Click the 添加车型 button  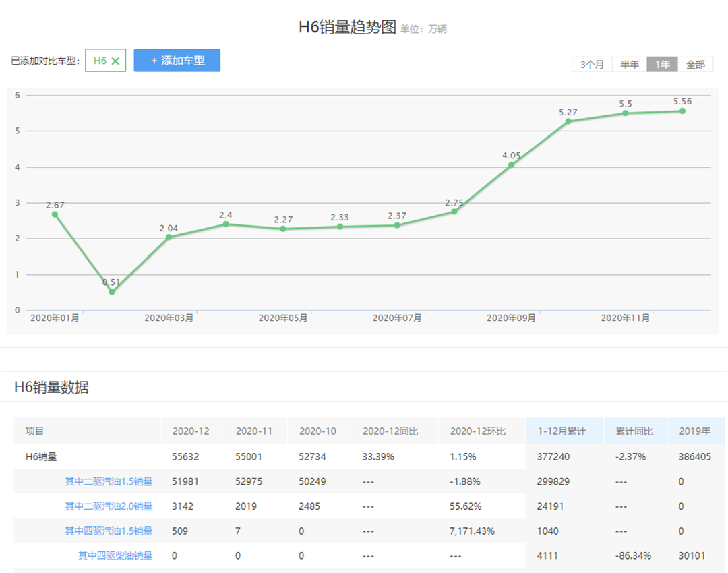(x=177, y=61)
